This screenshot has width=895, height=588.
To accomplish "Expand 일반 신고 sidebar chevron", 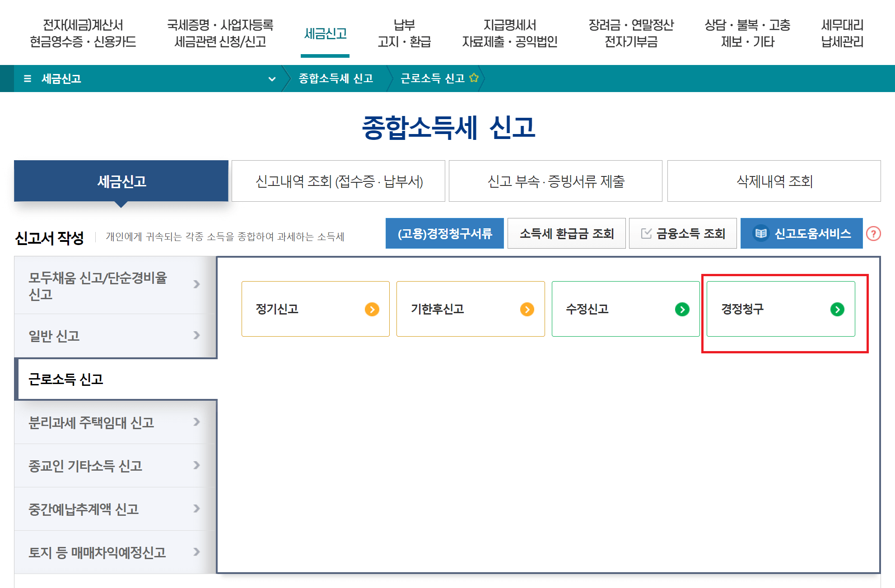I will (x=196, y=335).
